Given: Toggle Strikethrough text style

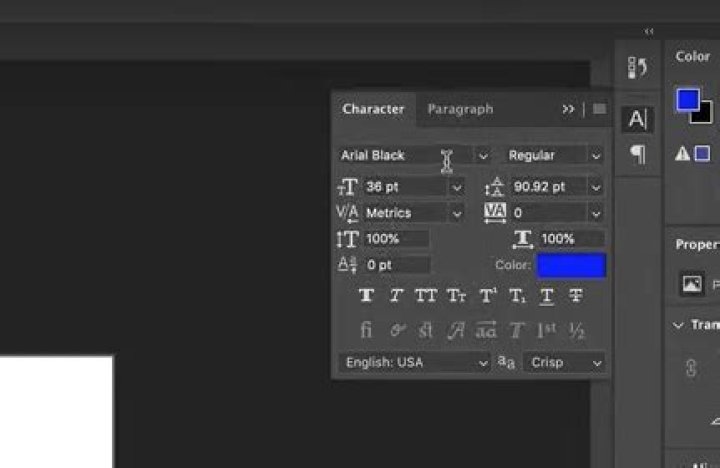Looking at the screenshot, I should coord(576,296).
